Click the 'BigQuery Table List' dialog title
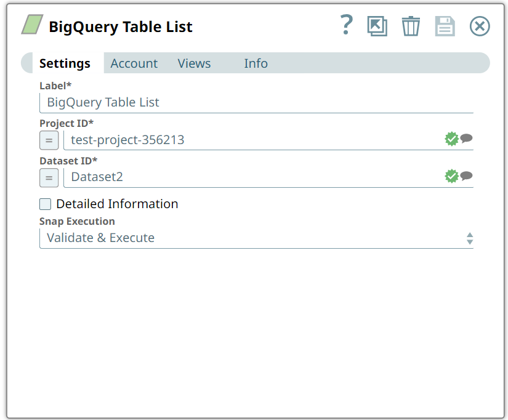The image size is (508, 420). pyautogui.click(x=121, y=26)
